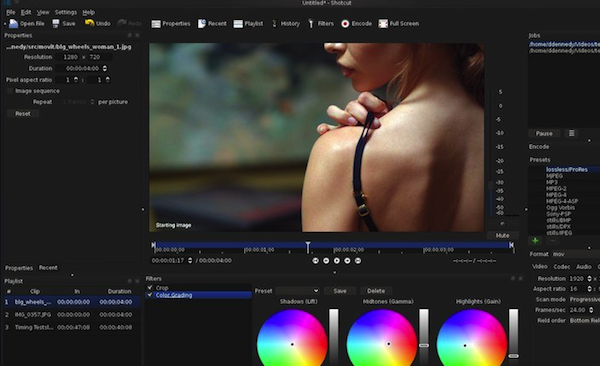Switch to Full Screen mode
The width and height of the screenshot is (600, 366).
(x=399, y=24)
